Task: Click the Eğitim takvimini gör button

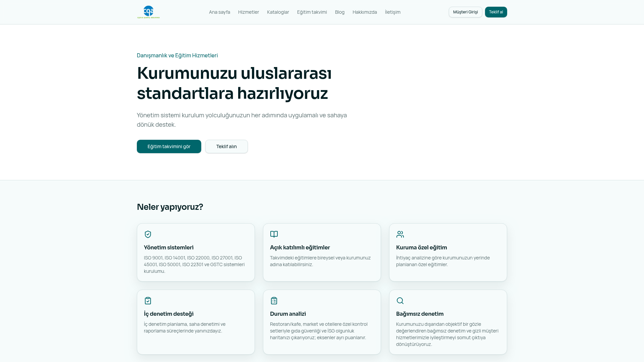Action: [x=169, y=146]
